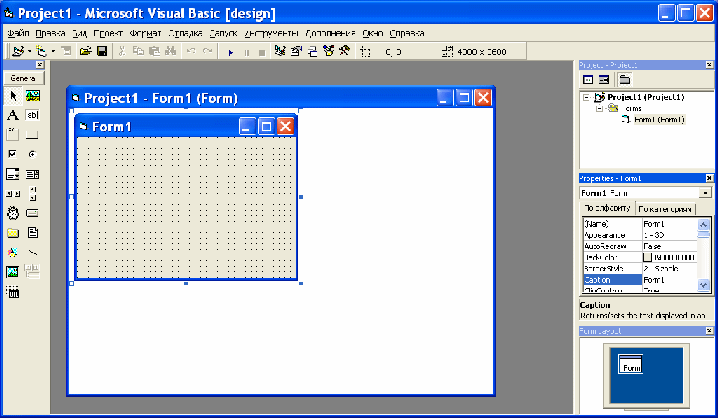
Task: Select Form1 (Form1) in project tree
Action: coord(659,120)
